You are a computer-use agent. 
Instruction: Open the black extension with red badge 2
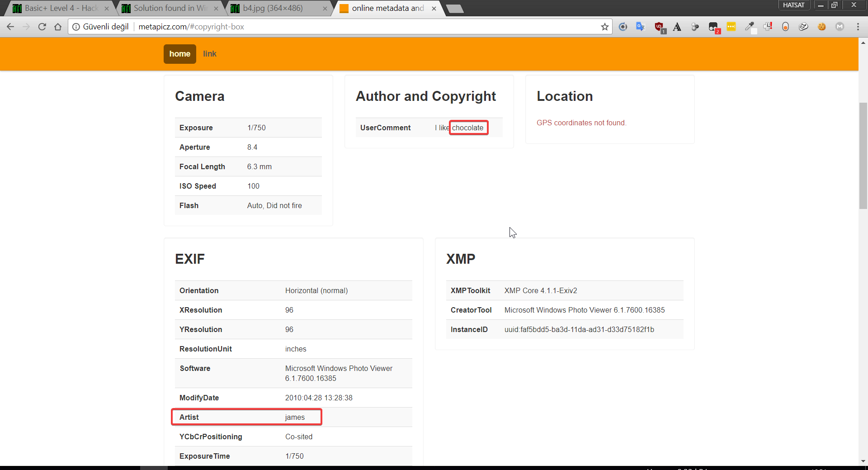(x=714, y=27)
